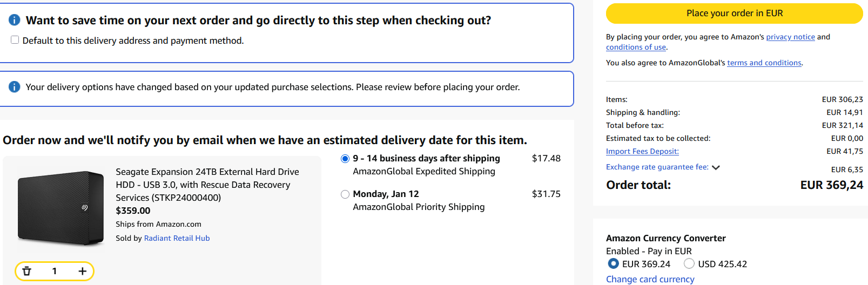Open conditions of use link
This screenshot has height=285, width=868.
(x=636, y=47)
